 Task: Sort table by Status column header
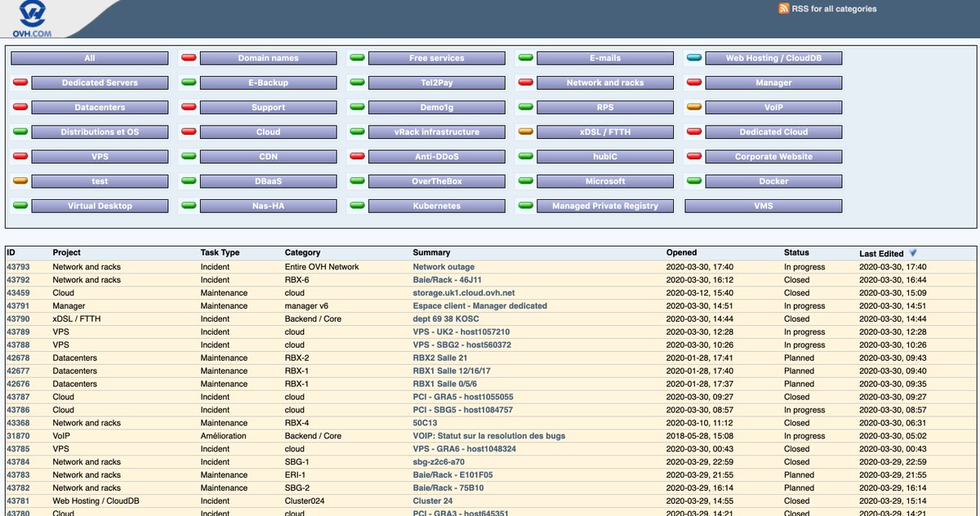(x=796, y=252)
